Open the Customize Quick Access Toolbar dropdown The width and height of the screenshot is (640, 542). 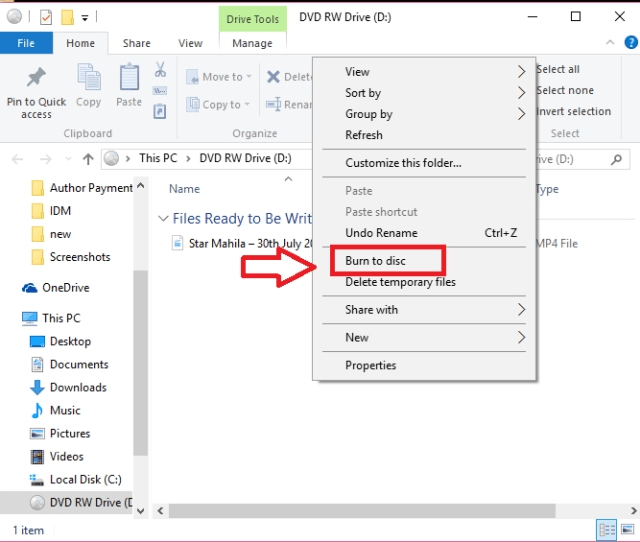(85, 18)
